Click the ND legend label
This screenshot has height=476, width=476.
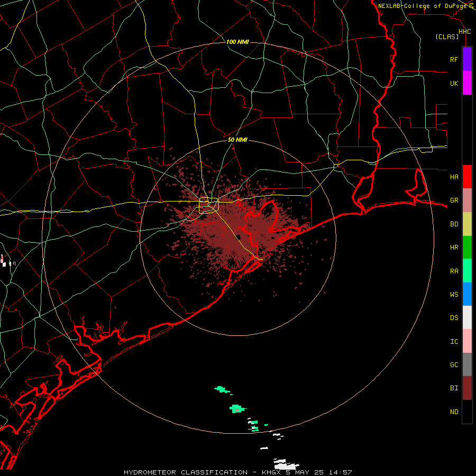pos(454,412)
